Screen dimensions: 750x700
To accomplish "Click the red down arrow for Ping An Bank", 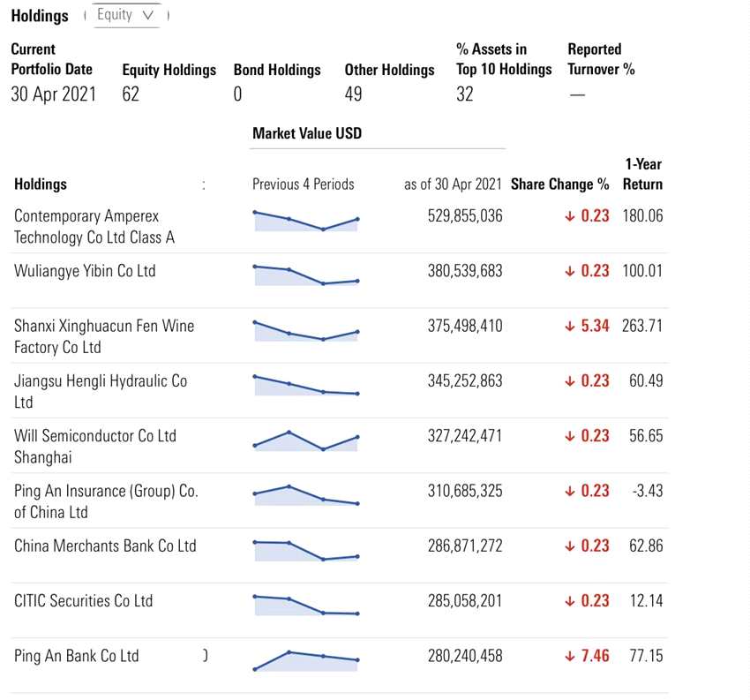I will coord(570,657).
